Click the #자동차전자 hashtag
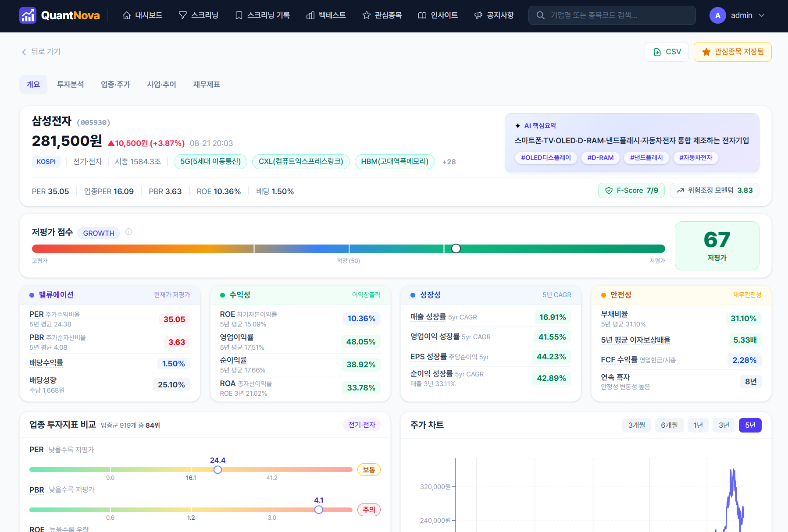The height and width of the screenshot is (532, 788). [x=696, y=158]
